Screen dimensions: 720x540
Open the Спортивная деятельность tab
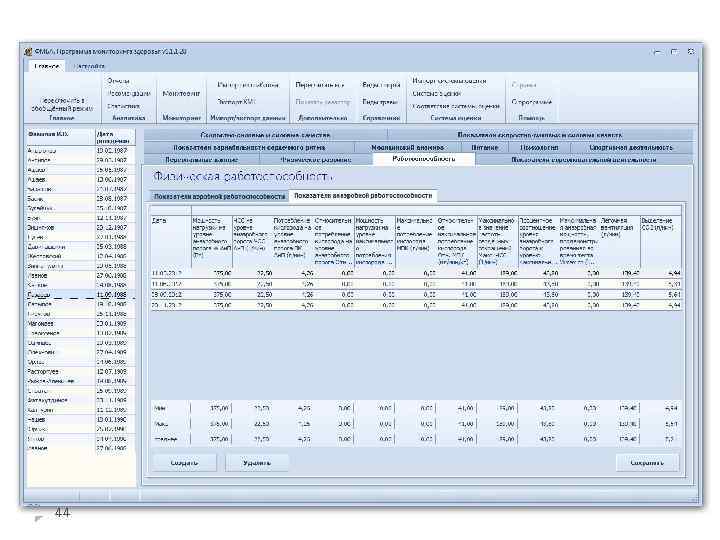631,147
